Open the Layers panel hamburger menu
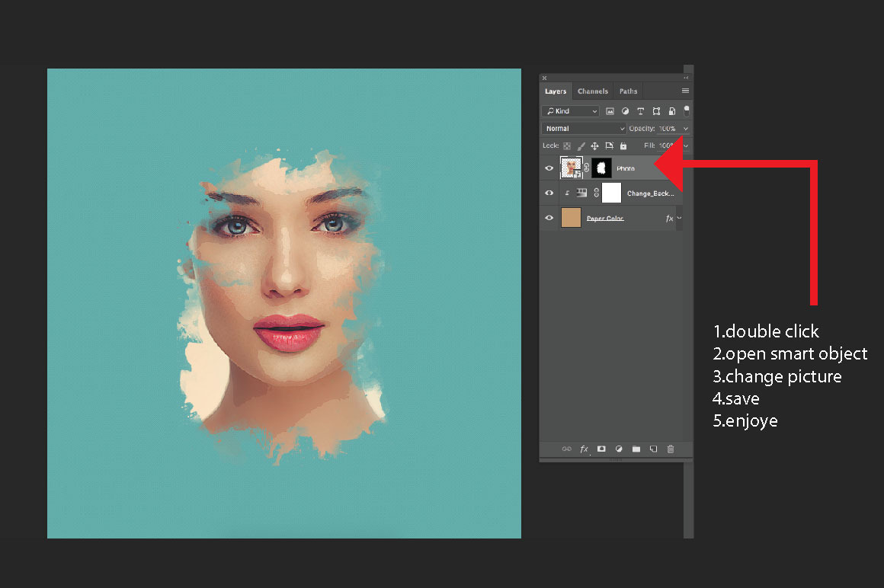 tap(685, 91)
